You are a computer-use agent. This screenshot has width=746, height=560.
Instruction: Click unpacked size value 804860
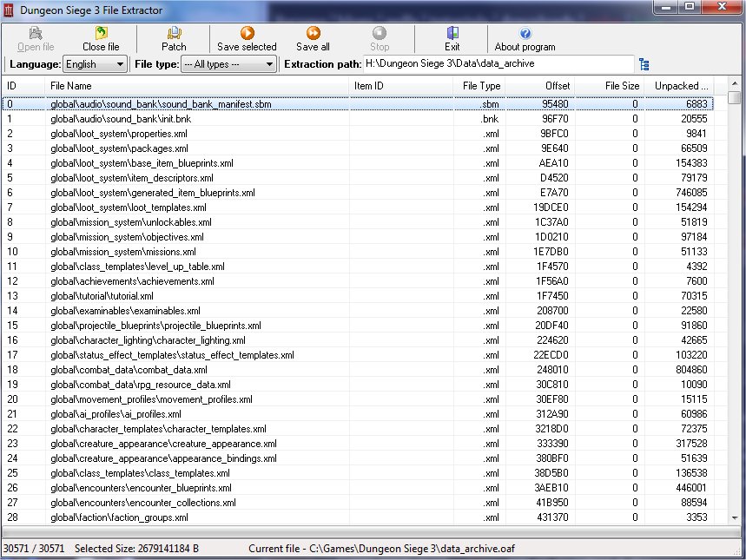(691, 370)
